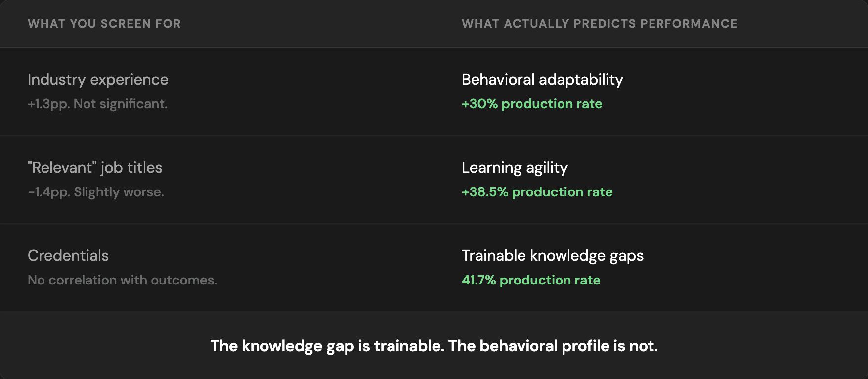This screenshot has height=379, width=868.
Task: Click the 'WHAT YOU SCREEN FOR' column header
Action: point(104,24)
